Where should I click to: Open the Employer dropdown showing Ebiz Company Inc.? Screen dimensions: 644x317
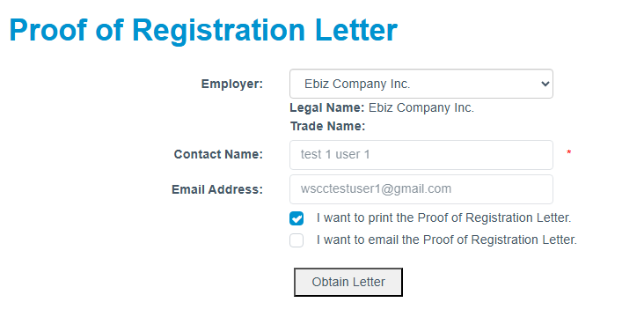coord(421,84)
